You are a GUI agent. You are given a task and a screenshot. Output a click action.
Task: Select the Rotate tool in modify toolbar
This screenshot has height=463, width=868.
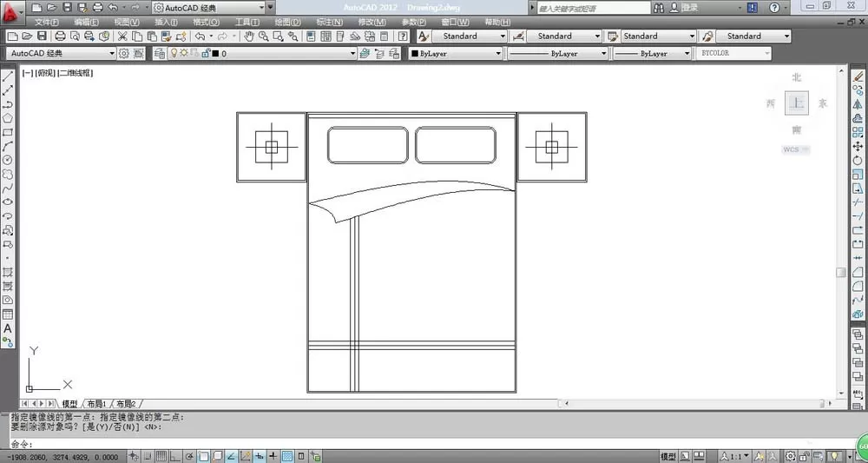858,160
